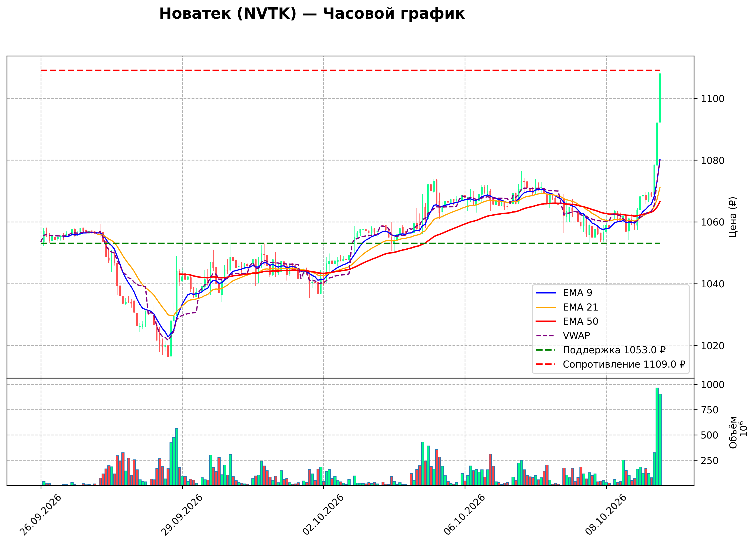This screenshot has height=544, width=756.
Task: Click the 500 volume axis tick
Action: 709,435
